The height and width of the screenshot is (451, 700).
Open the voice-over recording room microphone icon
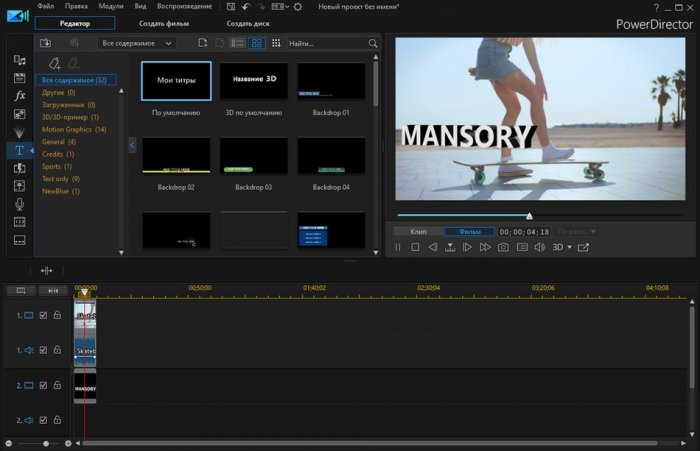click(x=19, y=205)
